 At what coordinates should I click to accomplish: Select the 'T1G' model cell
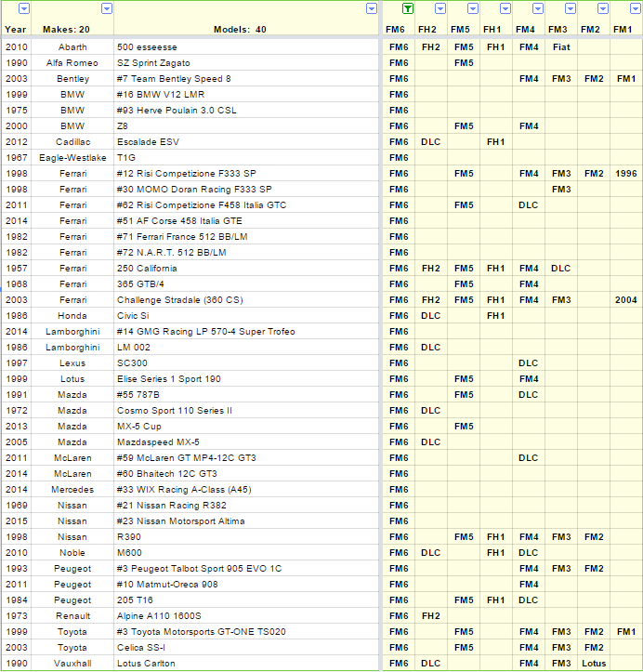point(246,158)
